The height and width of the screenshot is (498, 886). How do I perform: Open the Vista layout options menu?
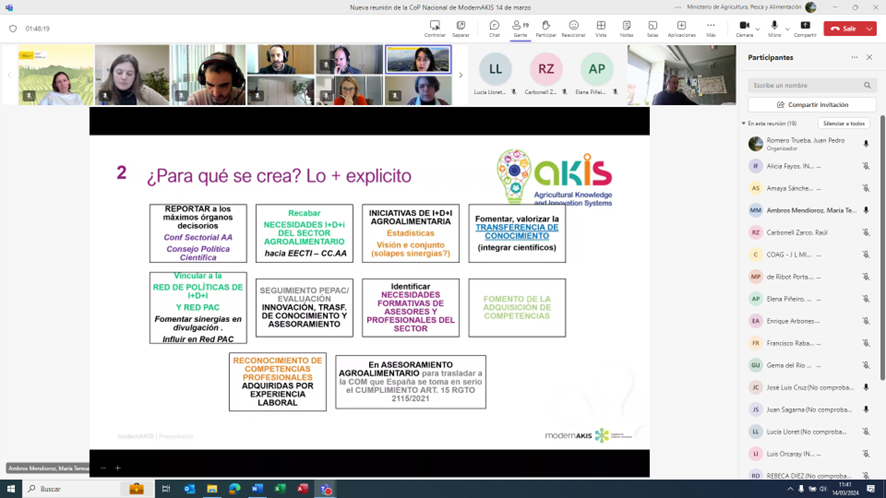(x=601, y=28)
